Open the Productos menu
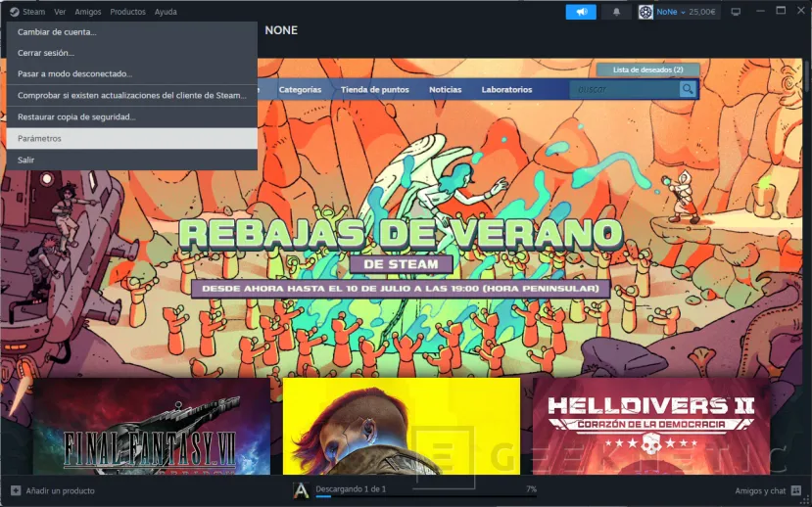The image size is (812, 507). click(127, 12)
